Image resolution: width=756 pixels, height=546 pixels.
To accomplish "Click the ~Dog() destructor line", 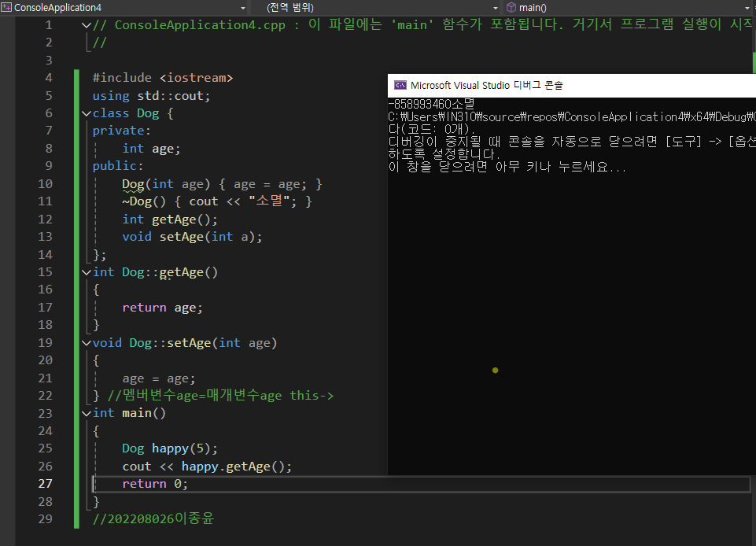I will (217, 201).
